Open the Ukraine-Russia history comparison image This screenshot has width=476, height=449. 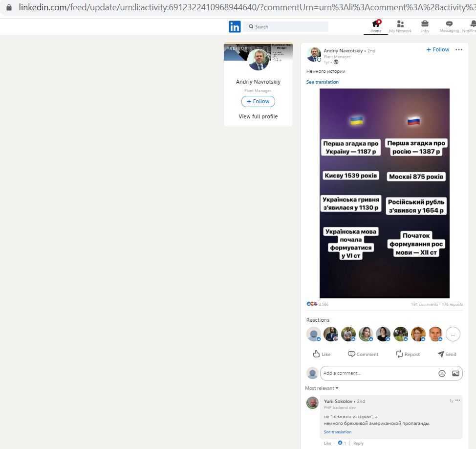pyautogui.click(x=384, y=193)
